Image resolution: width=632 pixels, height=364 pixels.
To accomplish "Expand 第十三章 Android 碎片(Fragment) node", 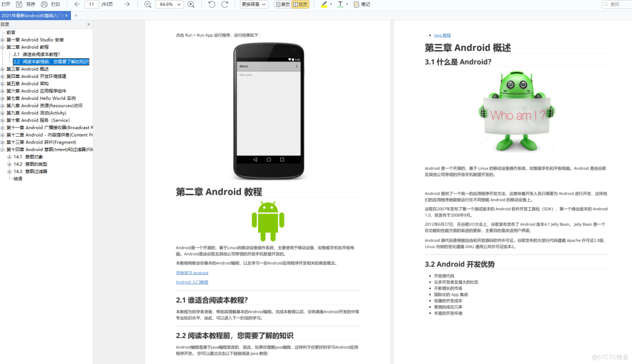I will 3,142.
